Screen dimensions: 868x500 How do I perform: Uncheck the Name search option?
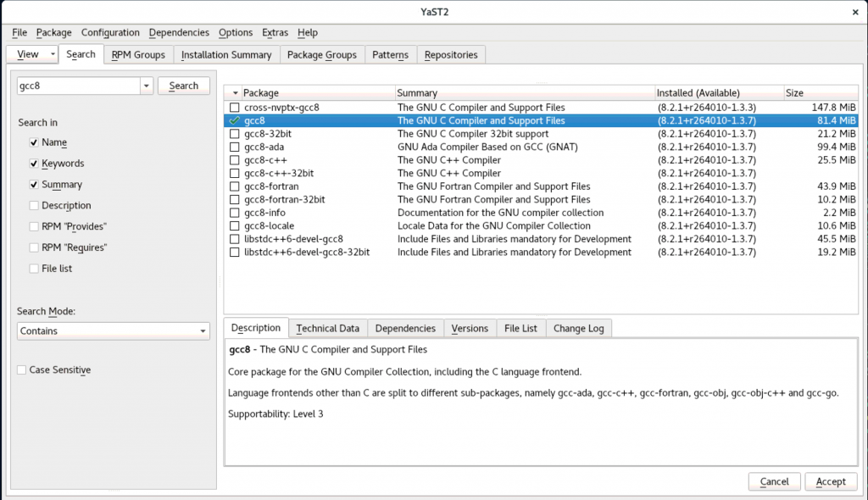pos(34,142)
